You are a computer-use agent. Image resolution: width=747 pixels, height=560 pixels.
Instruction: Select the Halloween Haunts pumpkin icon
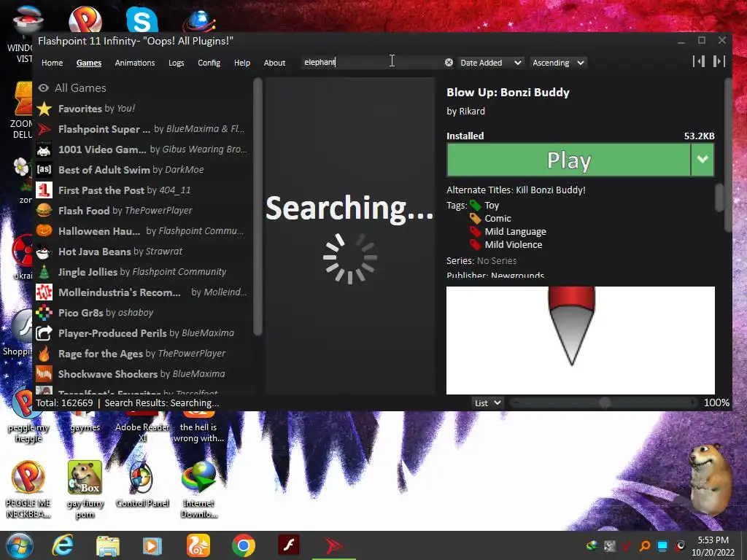tap(44, 231)
